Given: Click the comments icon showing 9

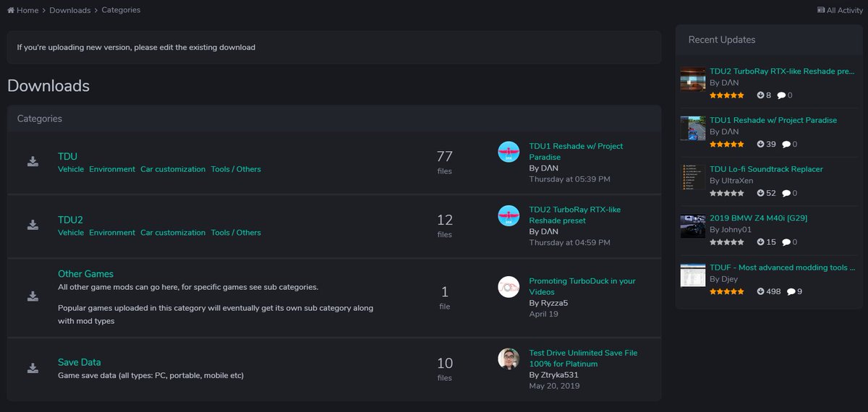Looking at the screenshot, I should pos(791,292).
